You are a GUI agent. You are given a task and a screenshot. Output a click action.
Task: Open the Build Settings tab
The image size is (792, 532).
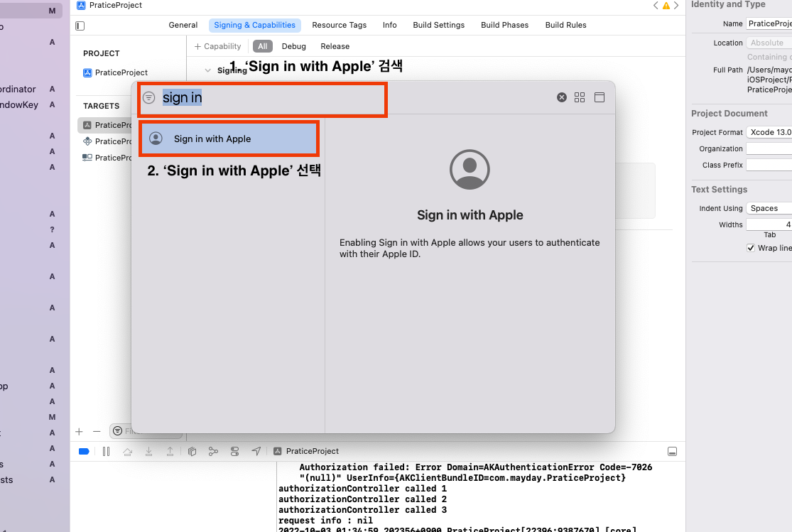438,26
